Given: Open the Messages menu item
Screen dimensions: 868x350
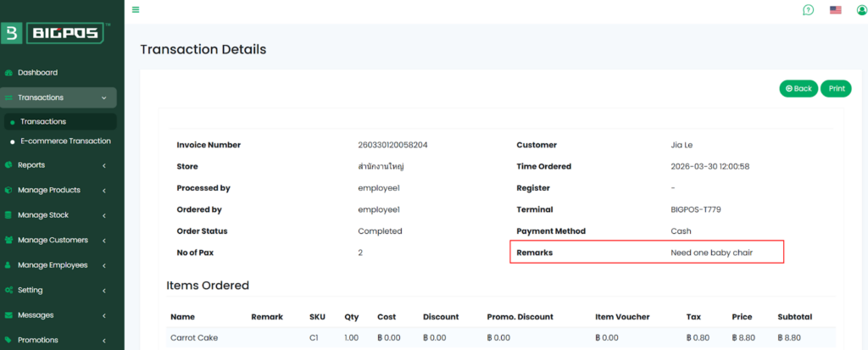Looking at the screenshot, I should (36, 315).
